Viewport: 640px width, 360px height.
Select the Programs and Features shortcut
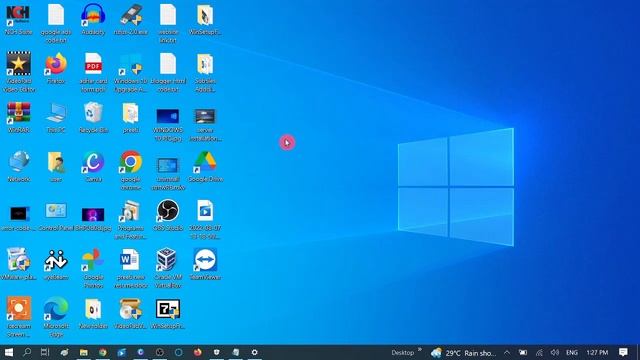pos(131,220)
